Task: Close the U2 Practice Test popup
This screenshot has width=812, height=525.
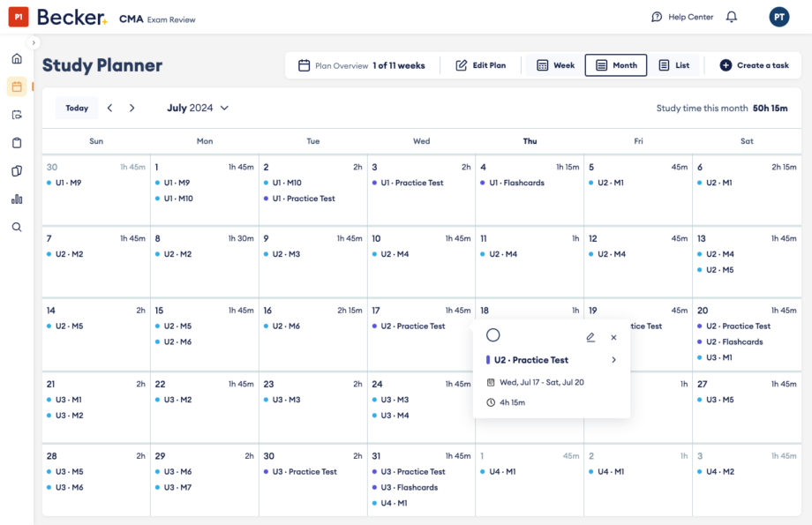Action: [613, 337]
